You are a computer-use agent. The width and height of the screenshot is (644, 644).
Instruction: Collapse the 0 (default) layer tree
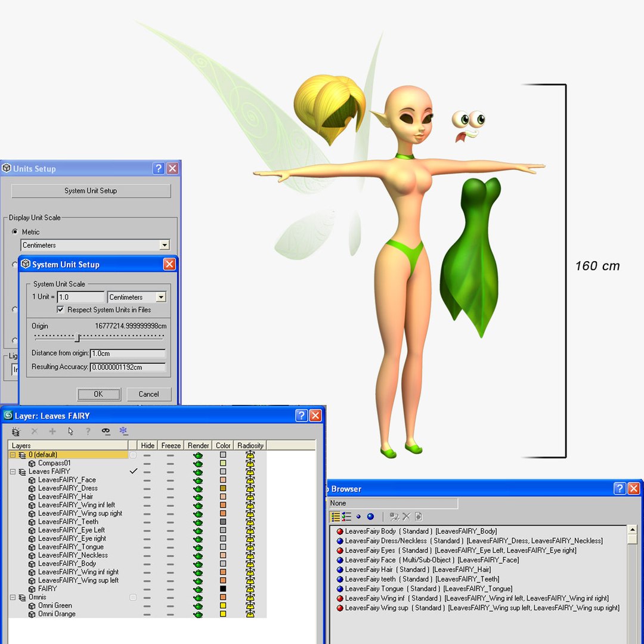(x=13, y=455)
